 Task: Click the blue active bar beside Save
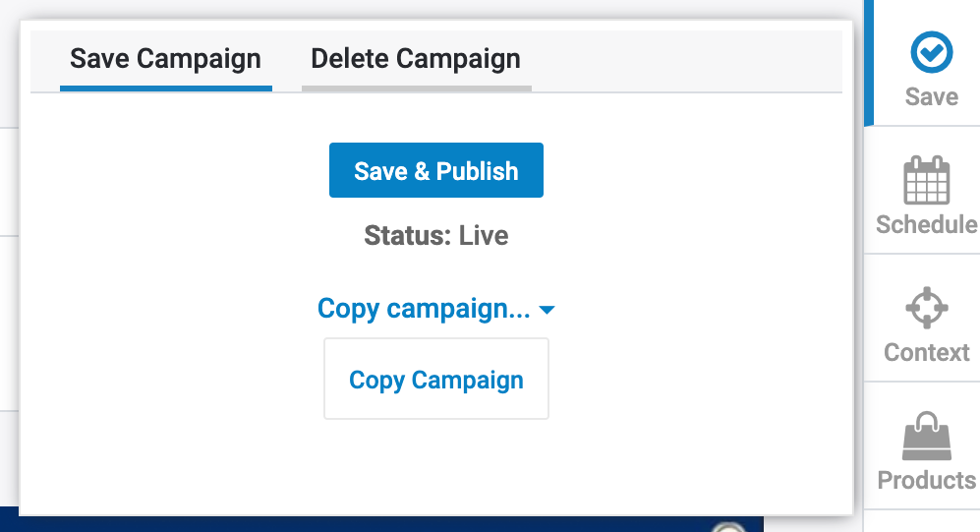867,63
